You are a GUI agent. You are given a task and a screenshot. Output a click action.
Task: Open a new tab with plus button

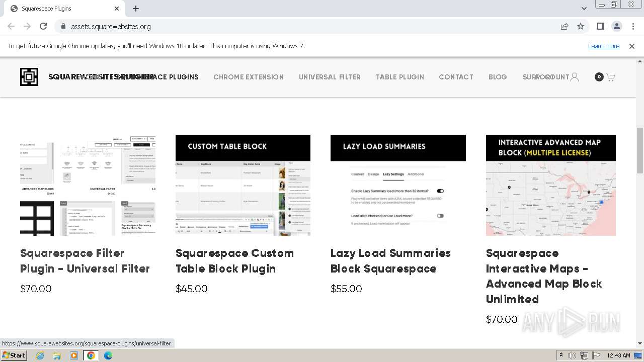[x=136, y=9]
